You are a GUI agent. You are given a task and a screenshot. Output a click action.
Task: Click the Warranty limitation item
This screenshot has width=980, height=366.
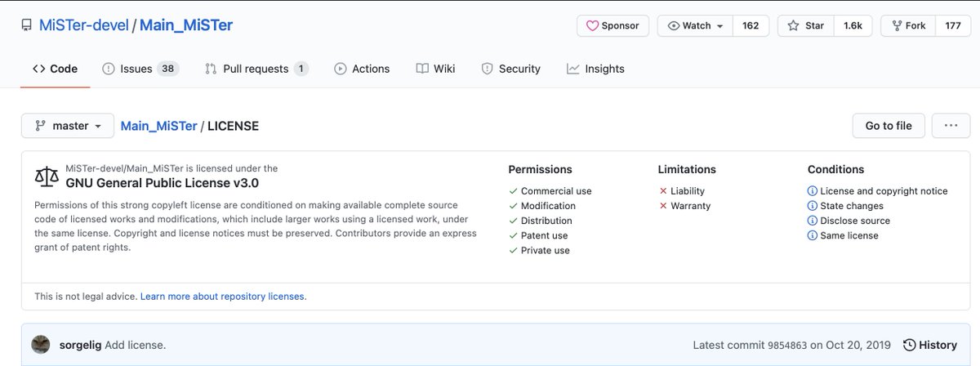point(684,206)
